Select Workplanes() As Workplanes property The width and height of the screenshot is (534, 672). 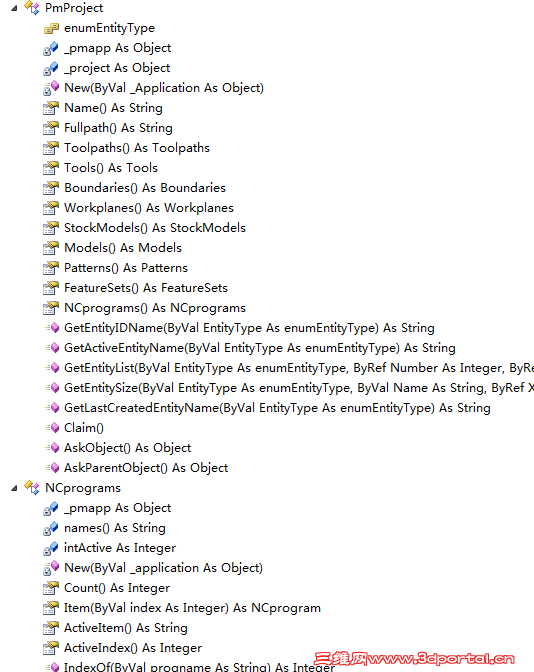(149, 208)
